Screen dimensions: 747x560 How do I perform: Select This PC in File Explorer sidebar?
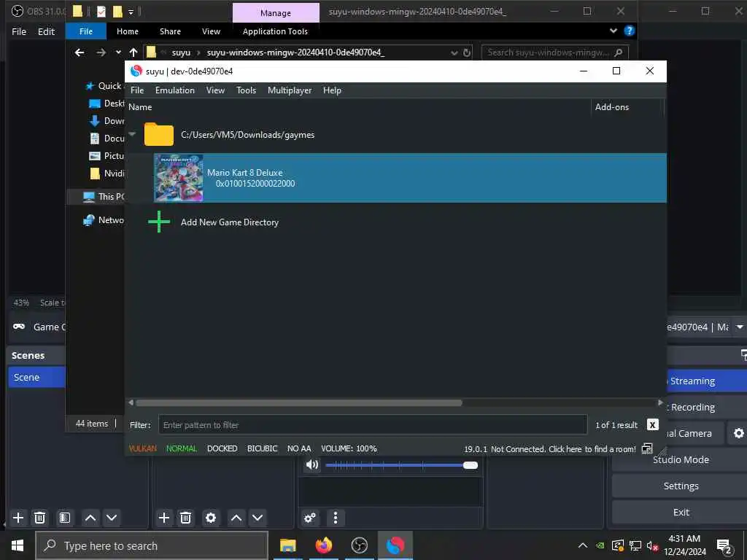[104, 197]
